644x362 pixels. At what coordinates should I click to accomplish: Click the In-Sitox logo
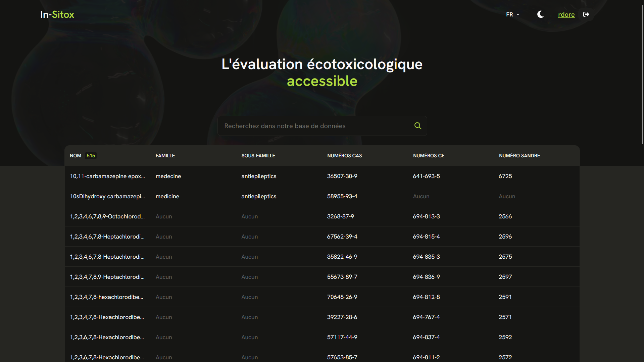point(57,14)
